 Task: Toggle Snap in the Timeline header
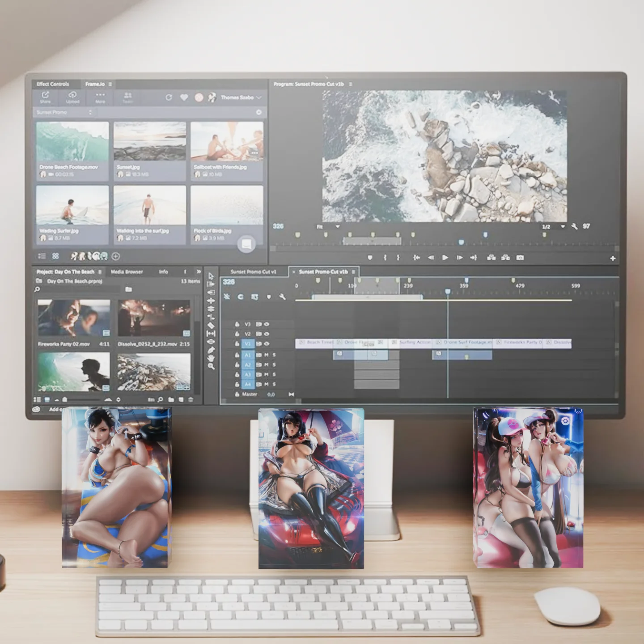(x=240, y=297)
